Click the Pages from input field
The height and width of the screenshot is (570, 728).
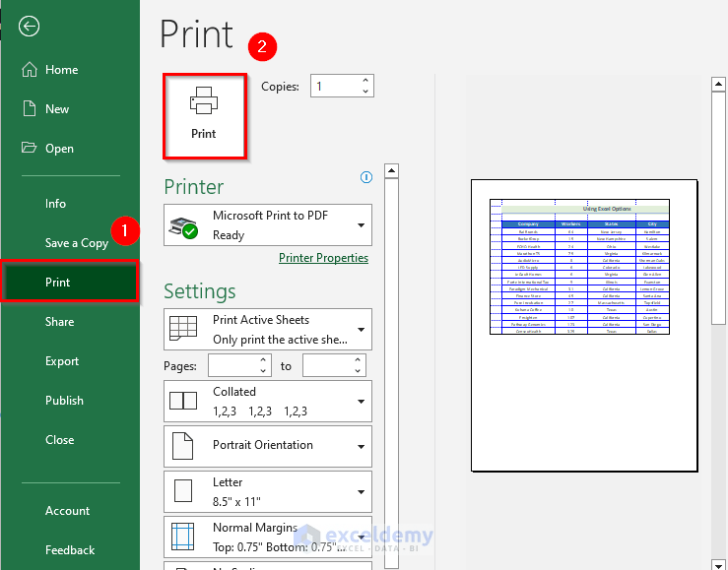(239, 365)
